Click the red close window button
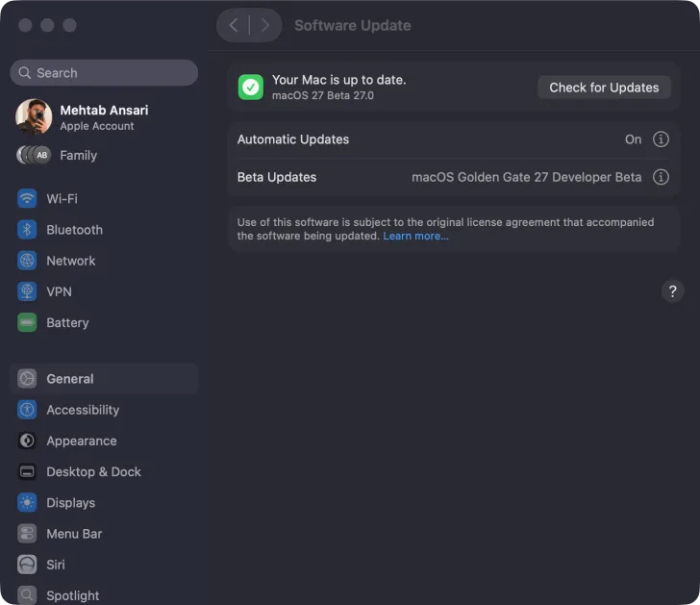The width and height of the screenshot is (700, 605). click(25, 25)
